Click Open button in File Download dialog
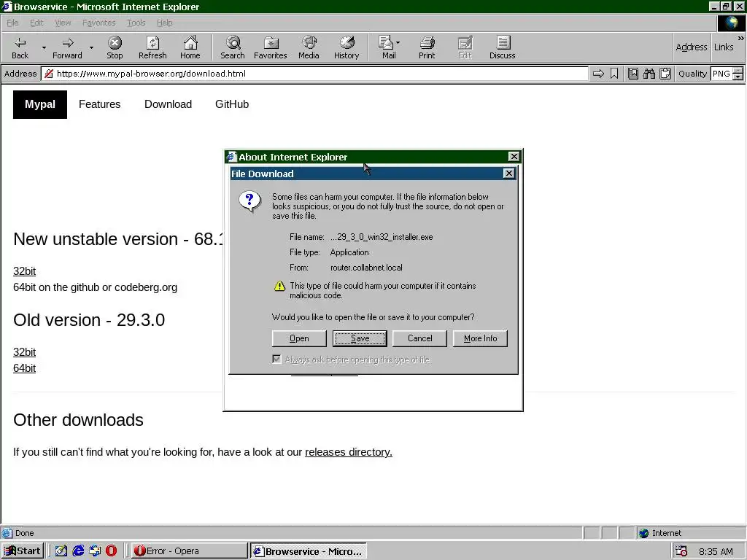The image size is (747, 560). pos(299,338)
